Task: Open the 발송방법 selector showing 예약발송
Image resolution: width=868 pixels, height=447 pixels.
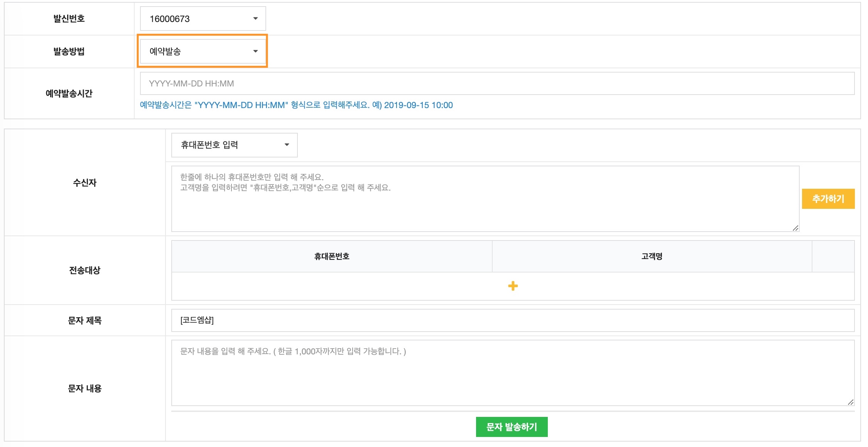Action: point(202,51)
